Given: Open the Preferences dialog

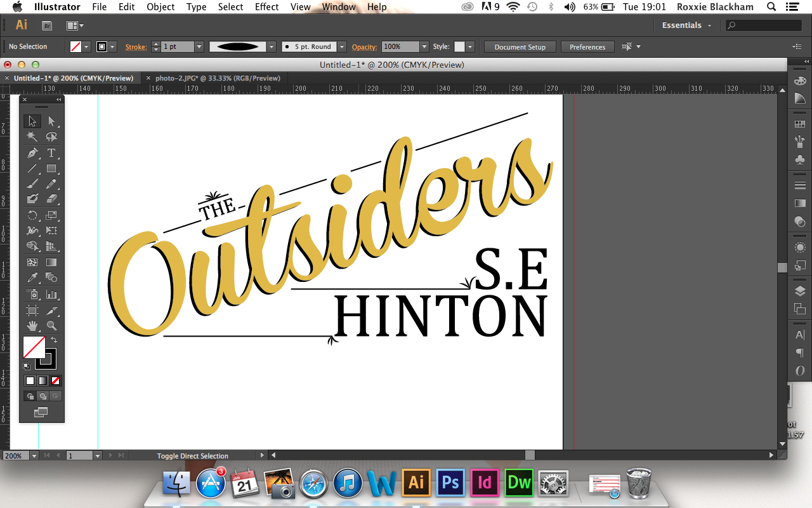Looking at the screenshot, I should (x=587, y=46).
